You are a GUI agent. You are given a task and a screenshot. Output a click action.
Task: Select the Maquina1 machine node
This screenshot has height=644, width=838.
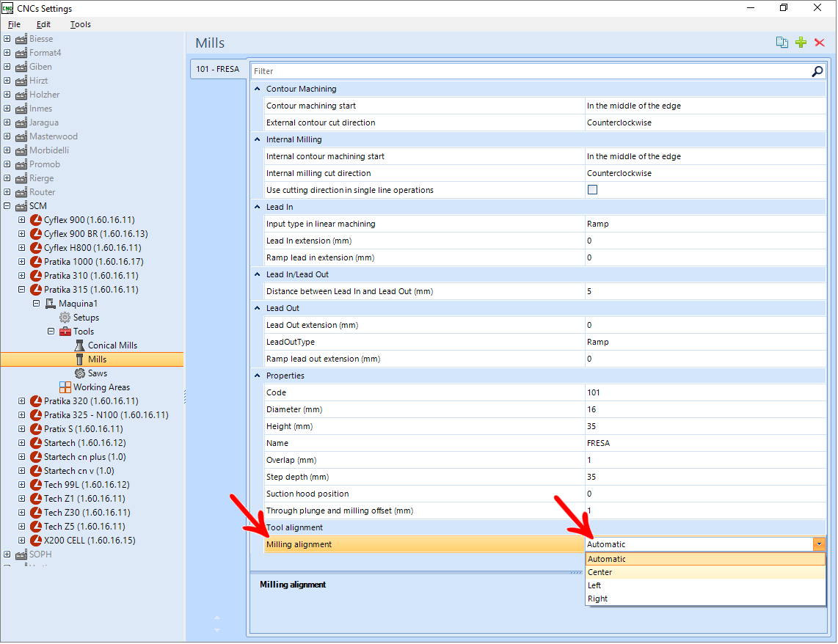pos(78,304)
